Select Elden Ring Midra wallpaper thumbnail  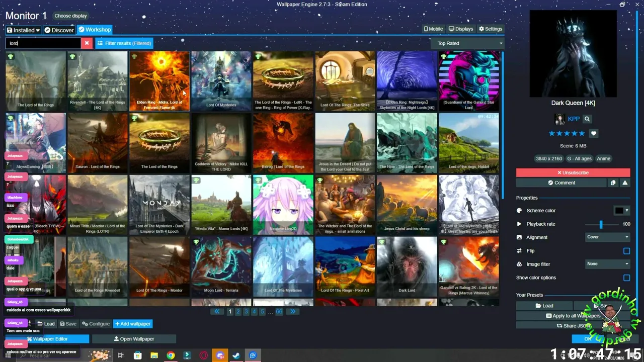coord(159,81)
